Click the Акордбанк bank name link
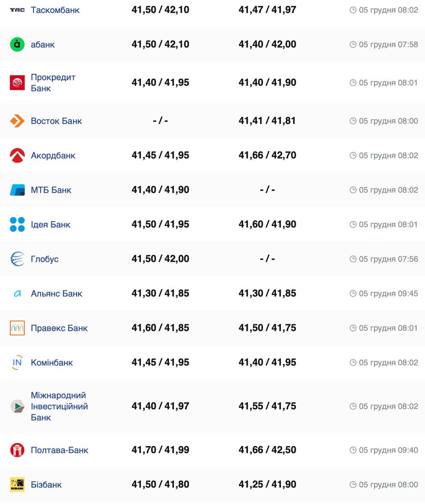 pos(53,156)
